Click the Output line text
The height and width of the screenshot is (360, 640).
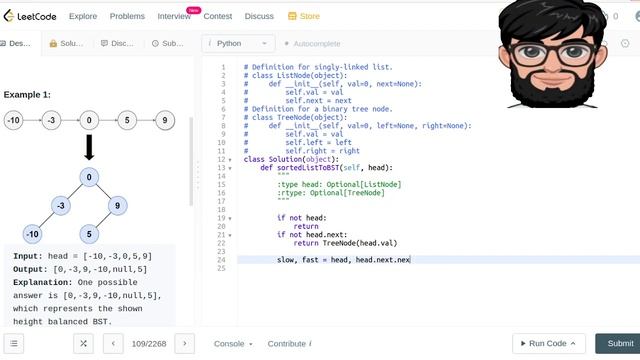coord(80,269)
